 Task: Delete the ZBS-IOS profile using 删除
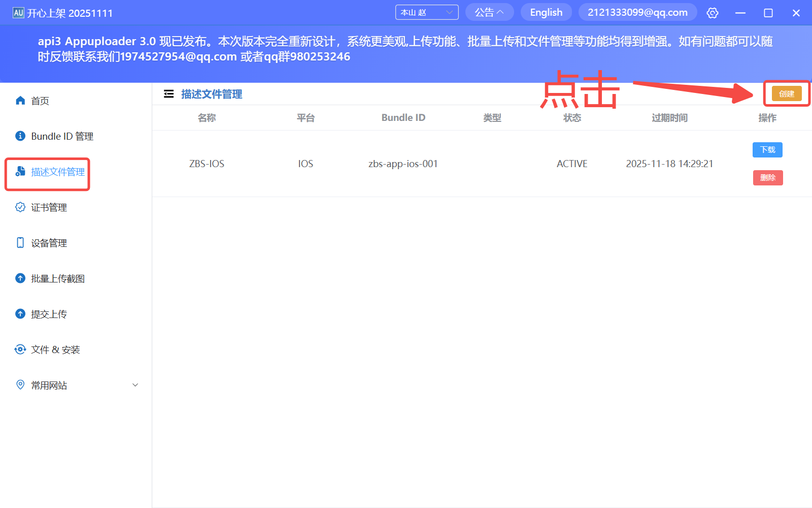point(767,177)
